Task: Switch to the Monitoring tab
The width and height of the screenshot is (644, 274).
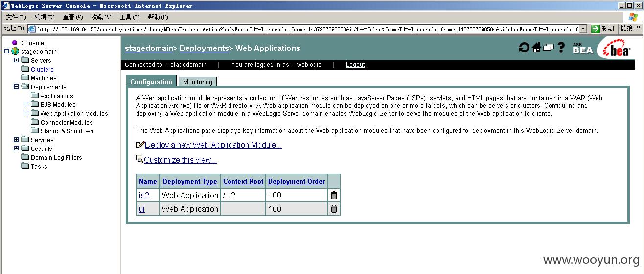Action: pos(198,82)
